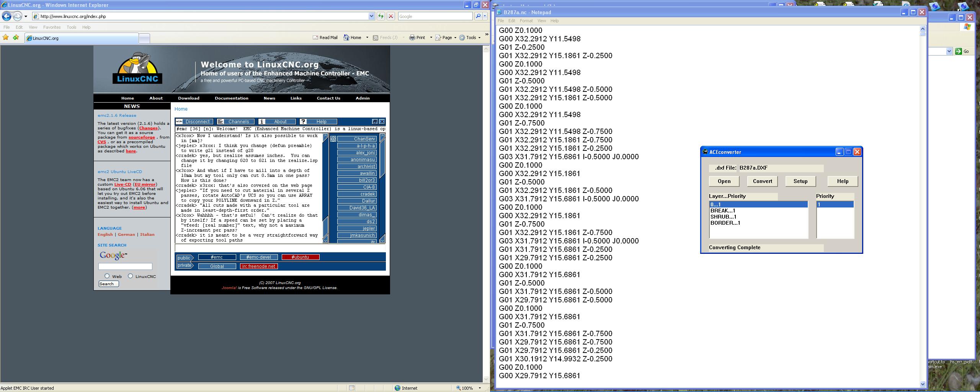980x392 pixels.
Task: Click the IRC message input field
Action: pyautogui.click(x=280, y=248)
